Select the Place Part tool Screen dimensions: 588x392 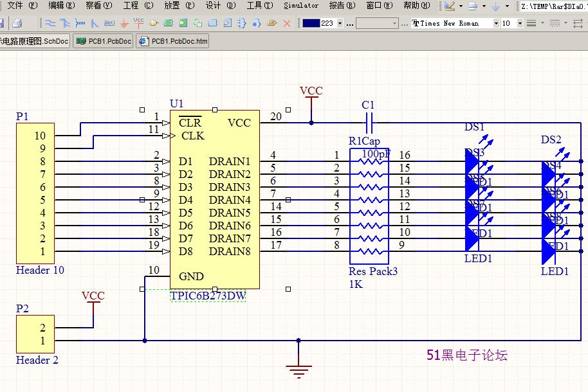(154, 23)
